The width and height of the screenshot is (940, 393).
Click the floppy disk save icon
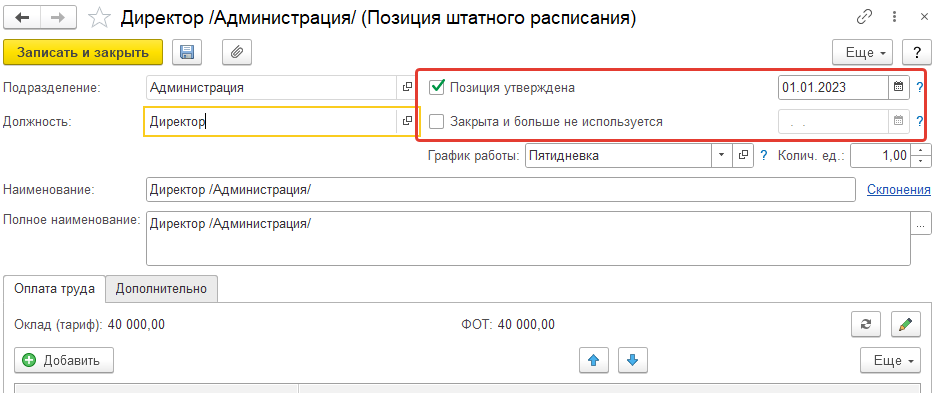187,52
